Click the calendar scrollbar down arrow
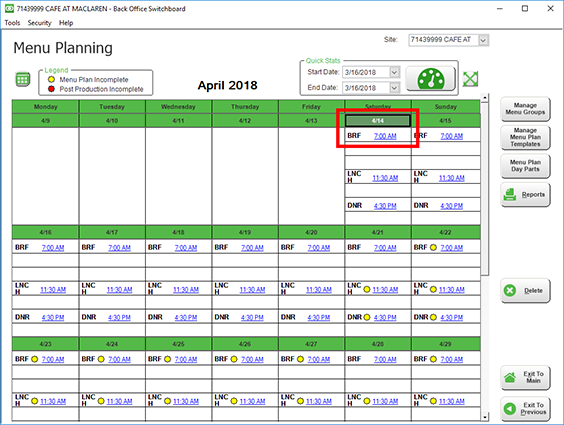Viewport: 564px width, 425px height. click(485, 417)
